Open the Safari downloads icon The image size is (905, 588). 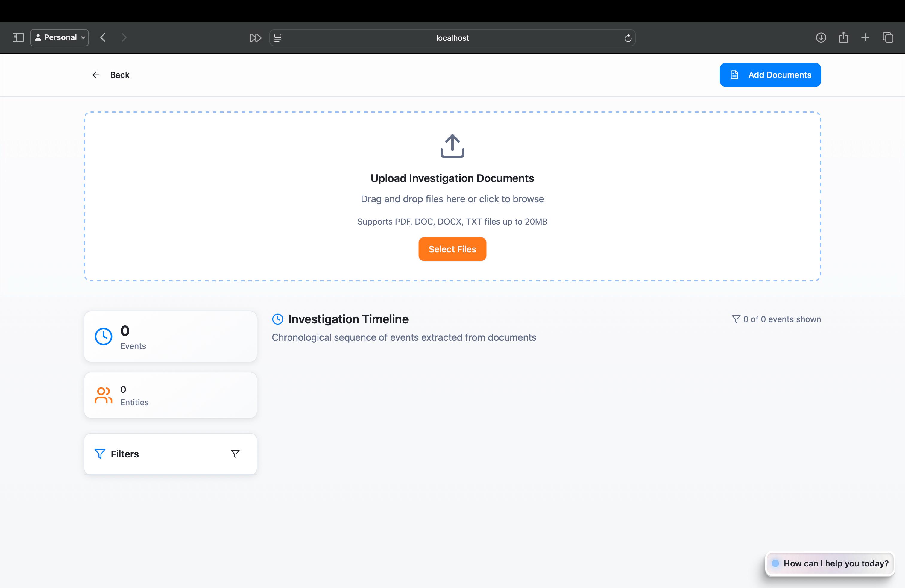pos(821,38)
